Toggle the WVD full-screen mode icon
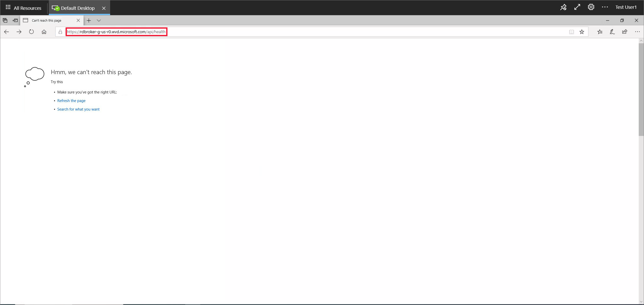 tap(577, 7)
